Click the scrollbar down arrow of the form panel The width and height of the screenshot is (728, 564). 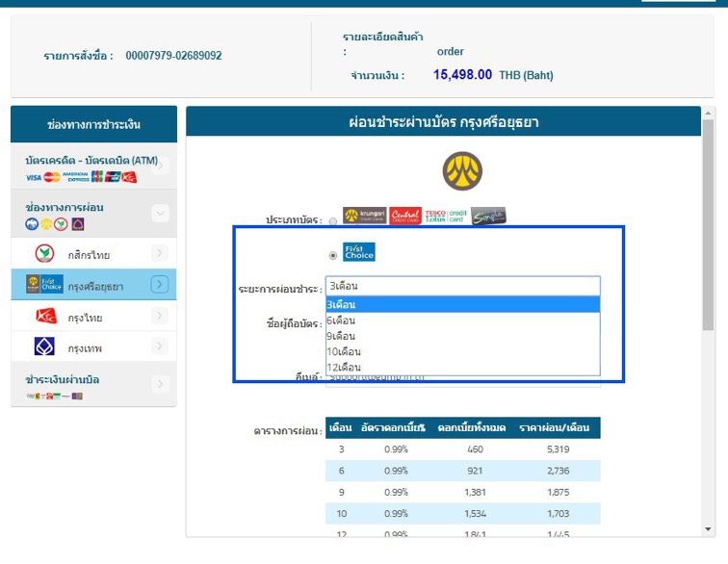[708, 529]
